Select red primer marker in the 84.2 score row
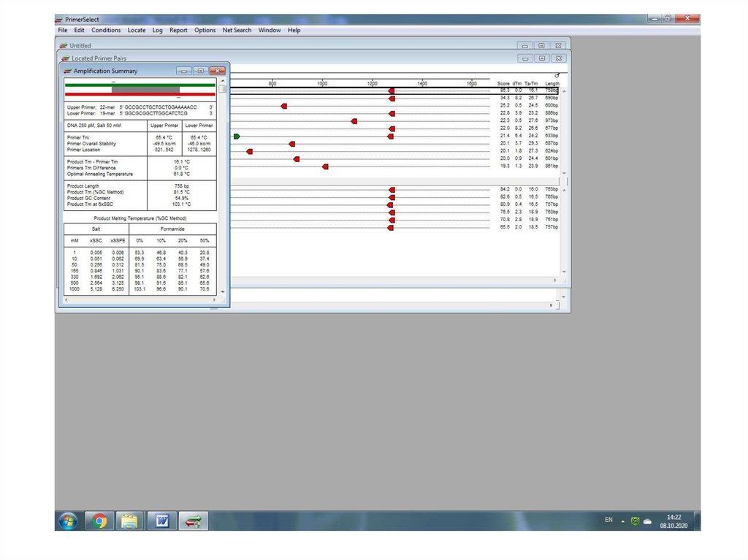The image size is (748, 560). click(392, 190)
